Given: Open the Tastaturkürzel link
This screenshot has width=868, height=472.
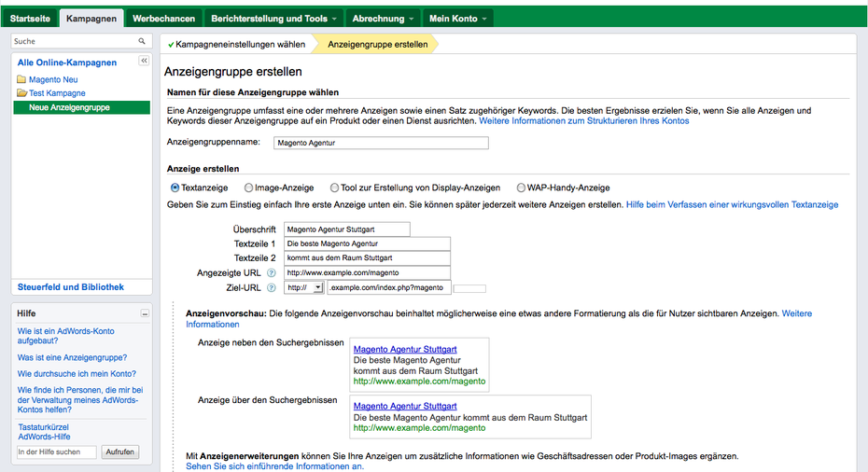Looking at the screenshot, I should (43, 427).
